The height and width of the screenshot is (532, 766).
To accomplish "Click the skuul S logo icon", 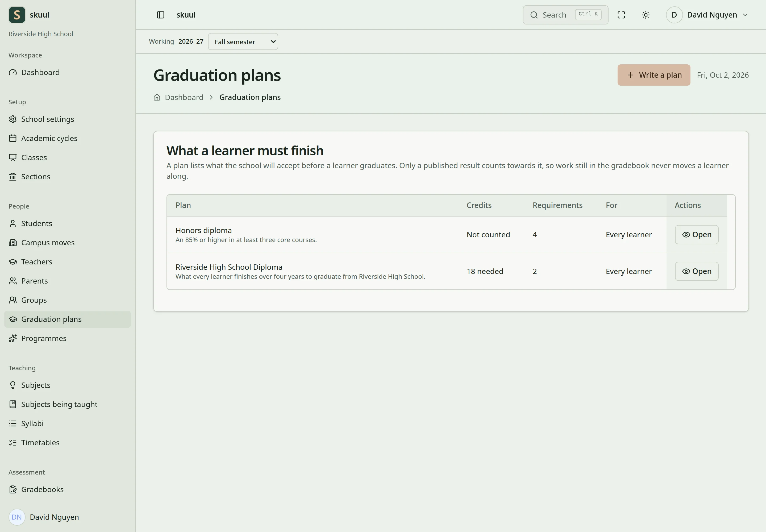I will pyautogui.click(x=17, y=15).
